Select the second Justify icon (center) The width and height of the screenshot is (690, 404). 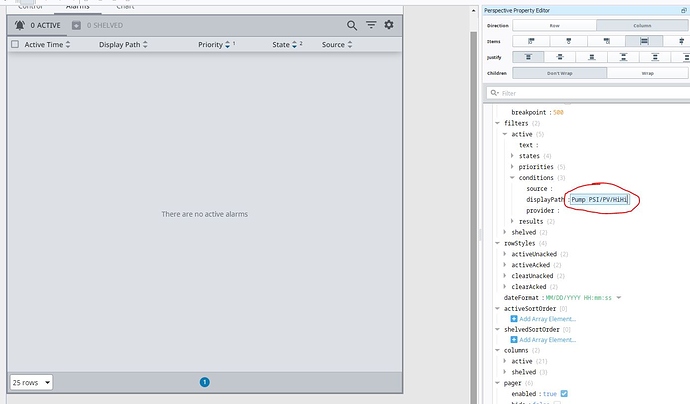click(x=560, y=57)
